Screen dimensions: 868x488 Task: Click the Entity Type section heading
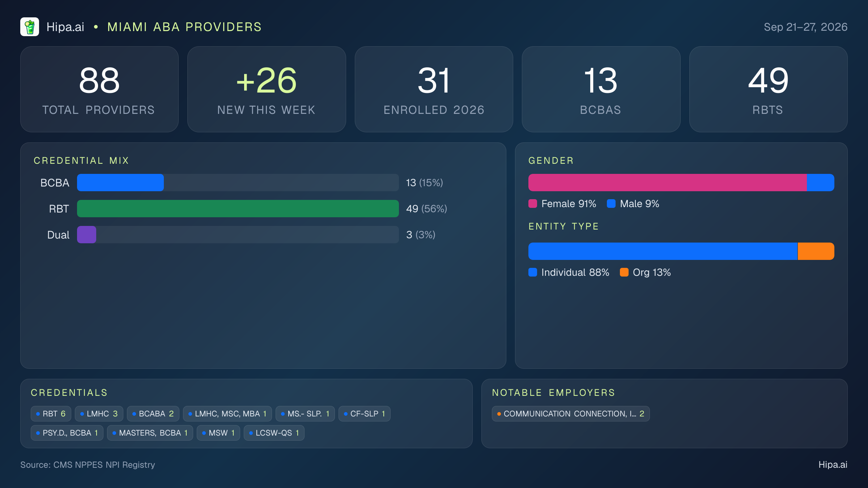click(x=563, y=226)
